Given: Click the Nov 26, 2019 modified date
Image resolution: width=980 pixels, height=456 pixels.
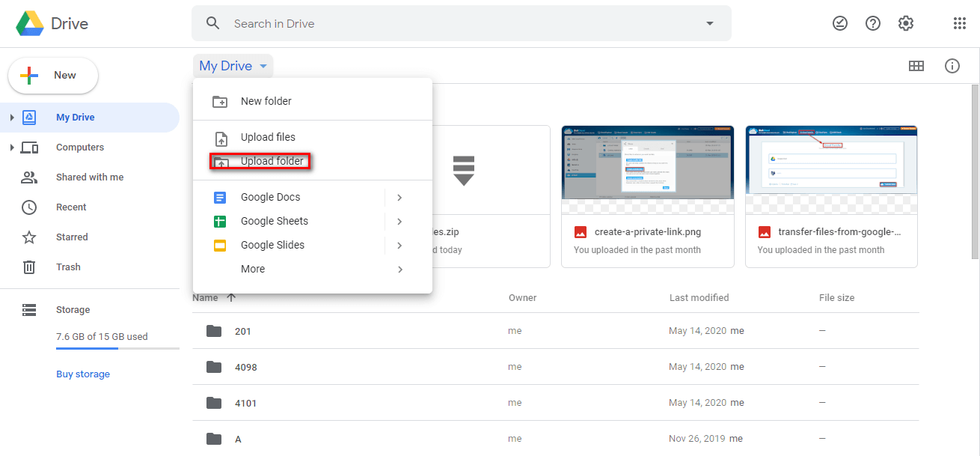Looking at the screenshot, I should tap(698, 439).
